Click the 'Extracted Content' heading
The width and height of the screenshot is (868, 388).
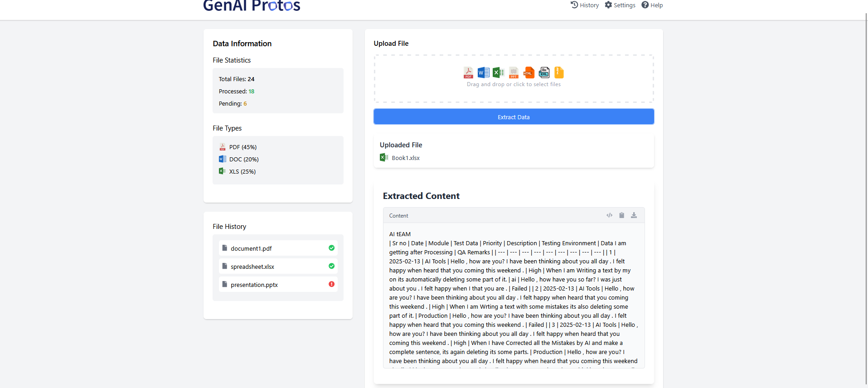pos(421,196)
